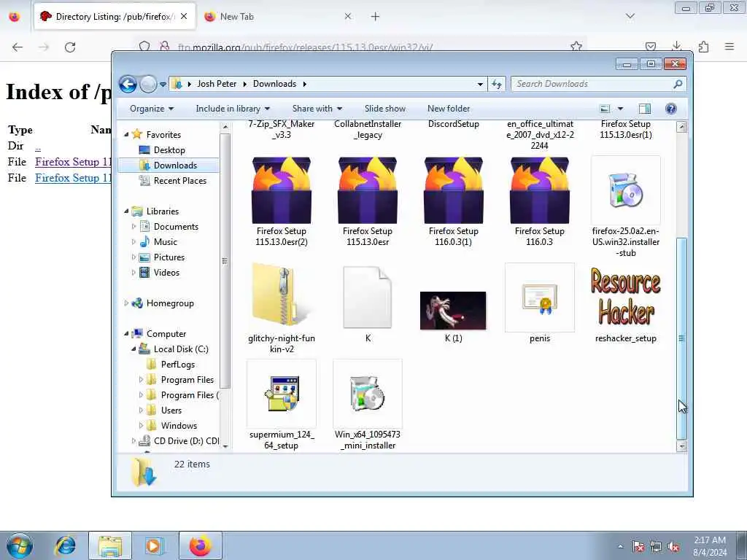
Task: Click Josh Peter in the address path
Action: pos(217,84)
